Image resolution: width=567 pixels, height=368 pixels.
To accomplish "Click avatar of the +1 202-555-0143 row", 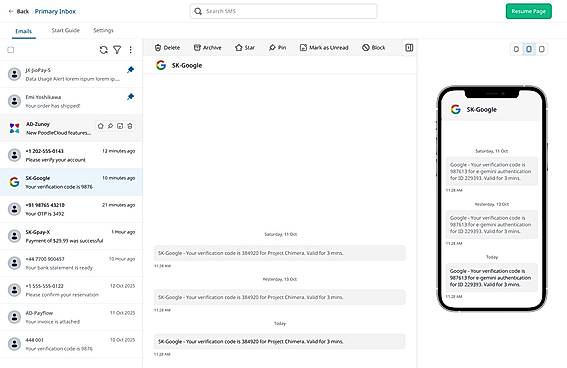I will (x=14, y=155).
